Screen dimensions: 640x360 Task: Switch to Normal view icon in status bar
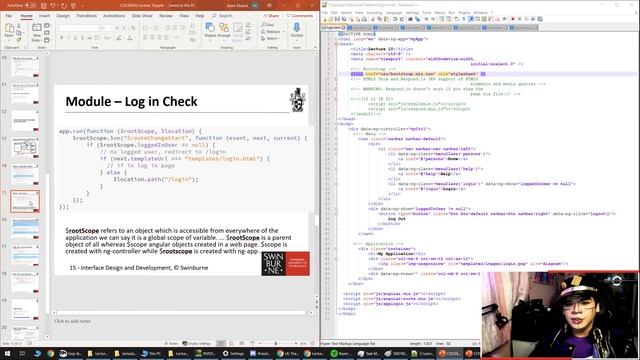(221, 344)
